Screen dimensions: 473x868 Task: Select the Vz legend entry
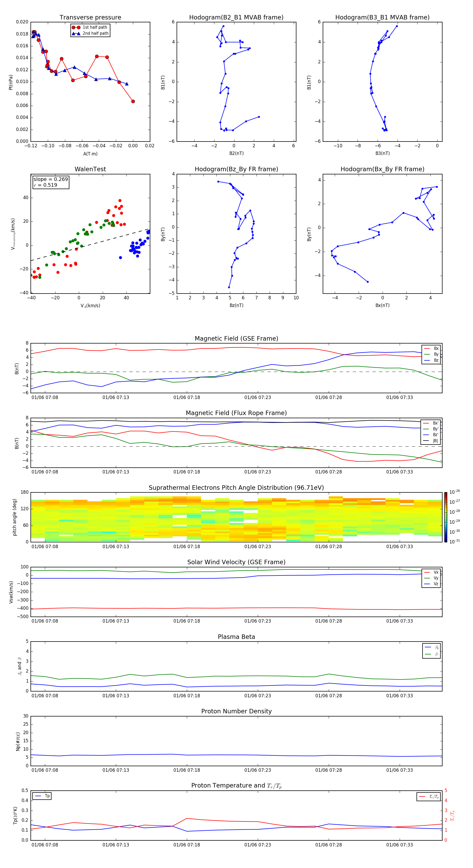(431, 584)
